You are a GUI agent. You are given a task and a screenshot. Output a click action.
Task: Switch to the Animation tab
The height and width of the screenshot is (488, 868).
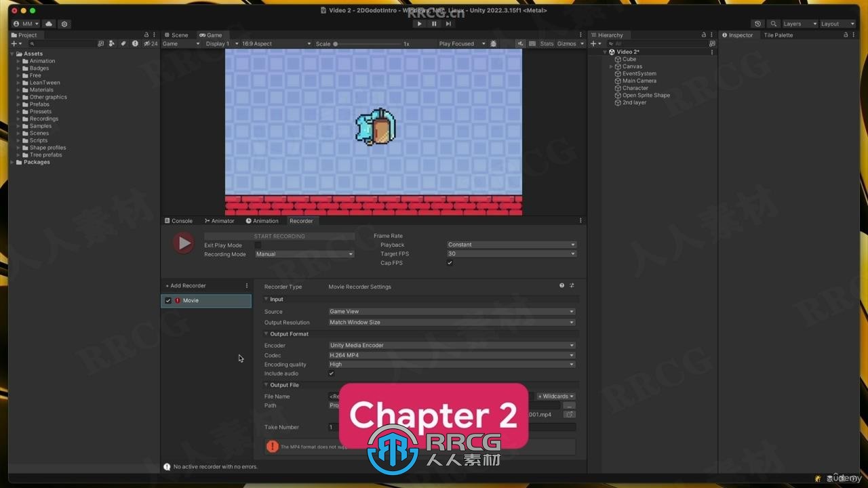click(262, 221)
